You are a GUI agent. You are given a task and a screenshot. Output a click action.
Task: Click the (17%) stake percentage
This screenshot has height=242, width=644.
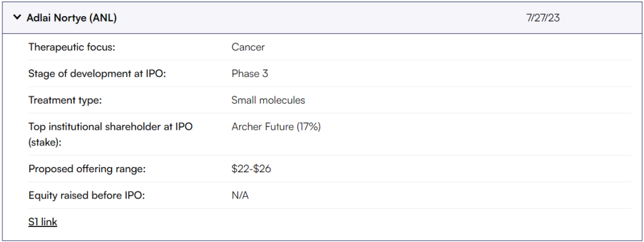click(308, 127)
